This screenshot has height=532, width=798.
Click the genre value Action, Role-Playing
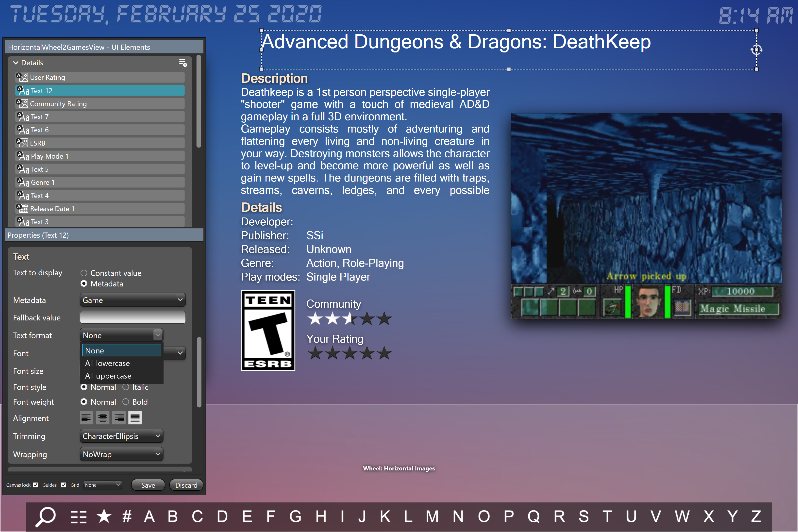[x=355, y=263]
